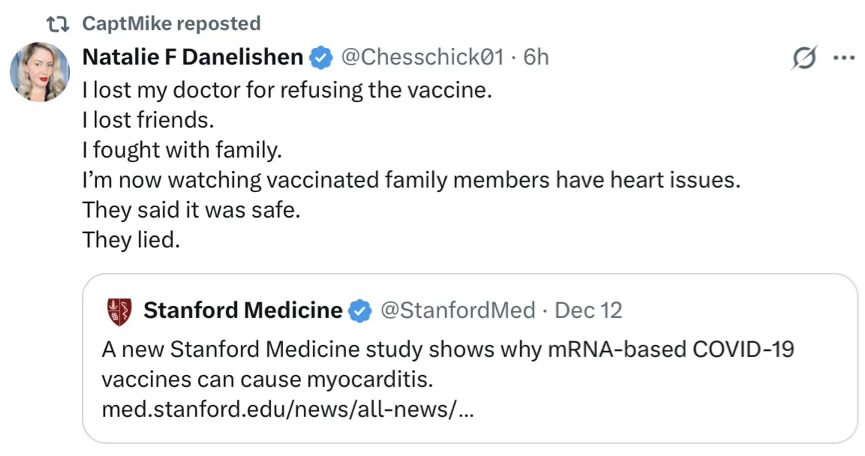
Task: Open the three-dot more options menu
Action: (x=843, y=59)
